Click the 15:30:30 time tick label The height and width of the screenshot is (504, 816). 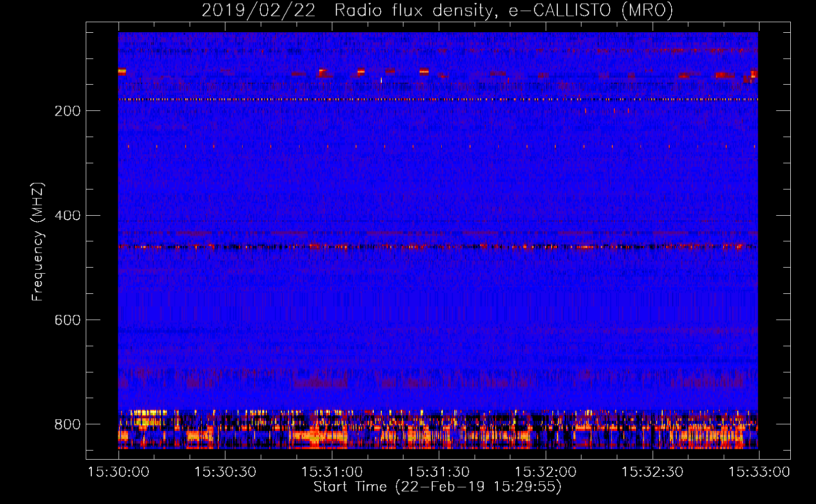tap(225, 472)
